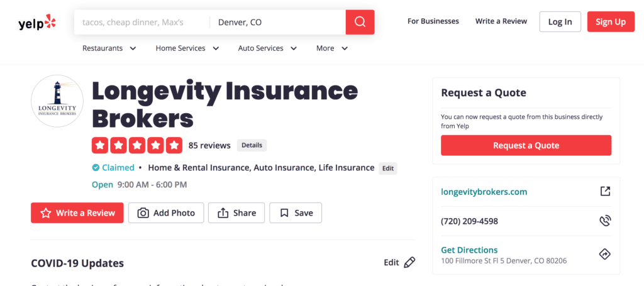Click the Yelp logo
644x286 pixels.
click(x=37, y=23)
